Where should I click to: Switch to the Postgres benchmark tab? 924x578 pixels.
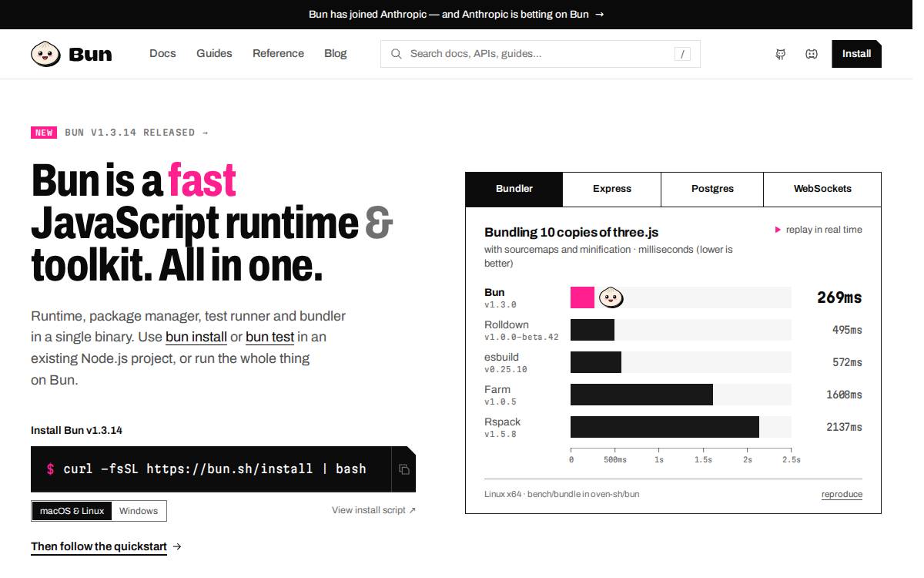pos(712,189)
